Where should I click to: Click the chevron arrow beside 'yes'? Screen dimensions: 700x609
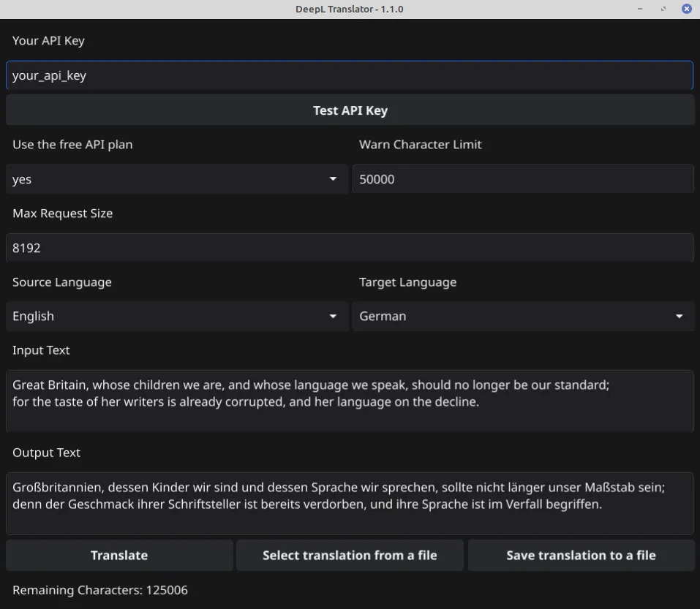[x=333, y=178]
